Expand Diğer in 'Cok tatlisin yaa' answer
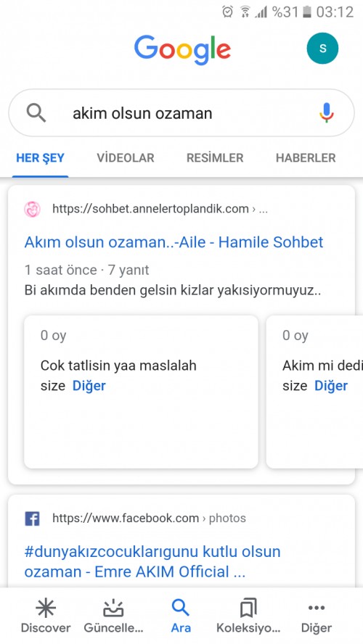 pos(89,386)
